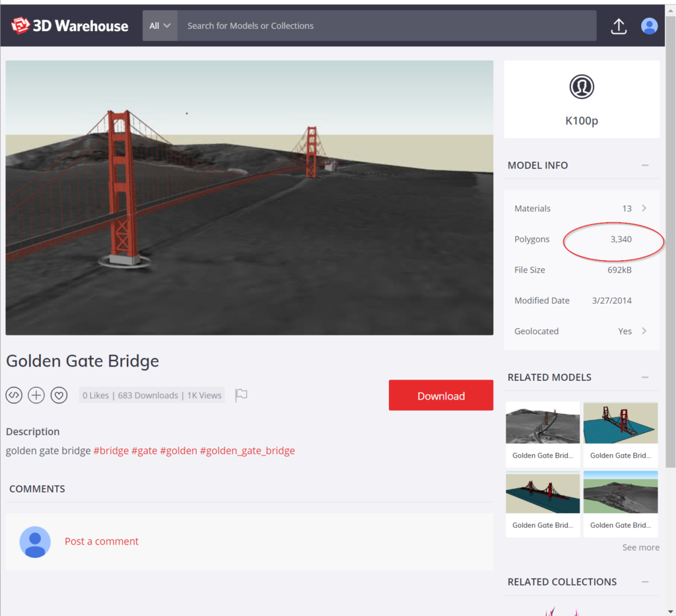The width and height of the screenshot is (676, 616).
Task: Click the search for models input field
Action: (x=386, y=26)
